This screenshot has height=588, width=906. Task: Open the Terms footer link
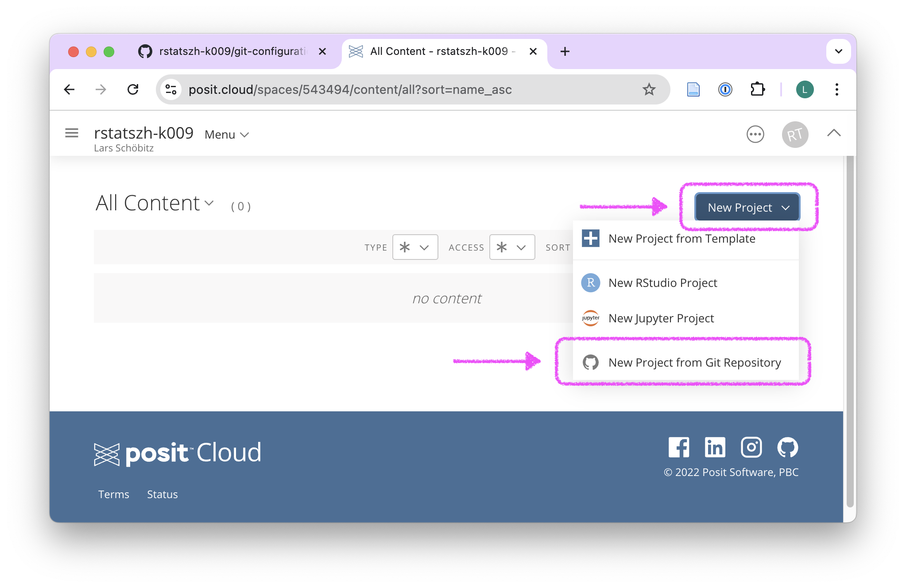coord(114,494)
